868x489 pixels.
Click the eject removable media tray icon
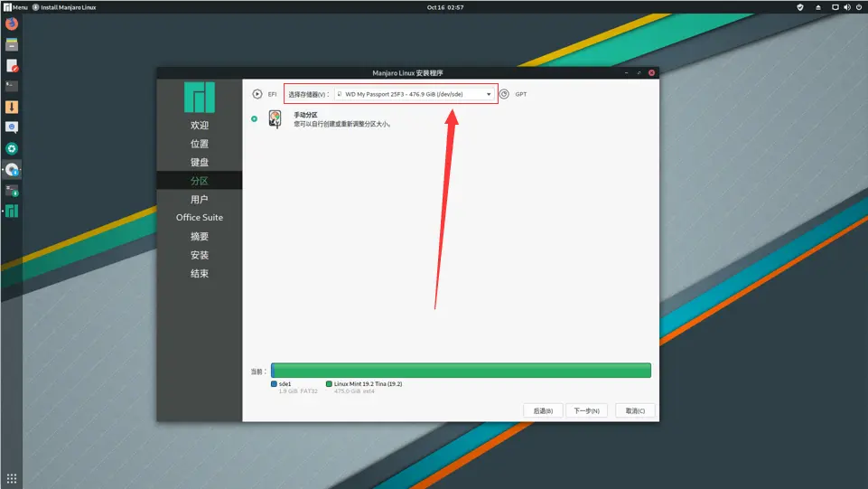point(818,7)
